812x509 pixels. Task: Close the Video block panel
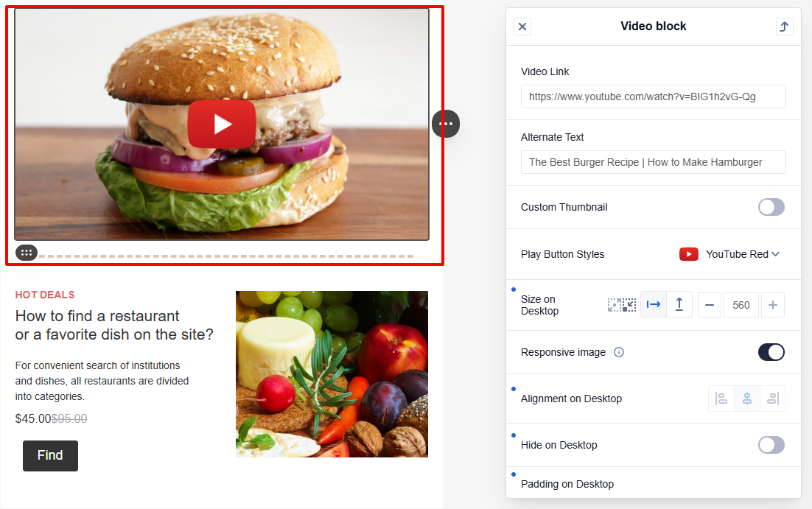(522, 27)
